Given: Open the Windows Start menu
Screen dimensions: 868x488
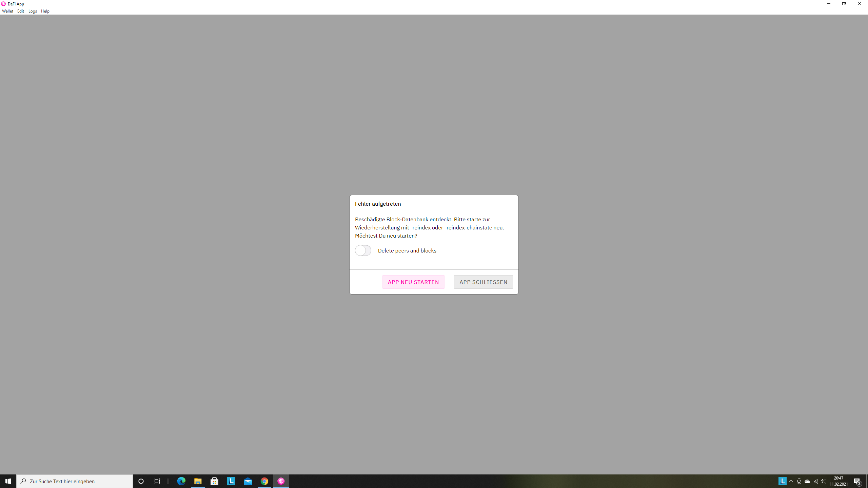Looking at the screenshot, I should click(8, 481).
